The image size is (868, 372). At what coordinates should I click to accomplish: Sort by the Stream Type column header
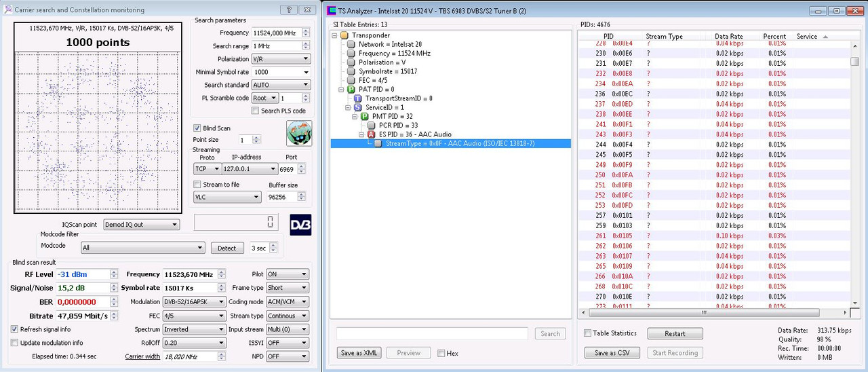[665, 37]
